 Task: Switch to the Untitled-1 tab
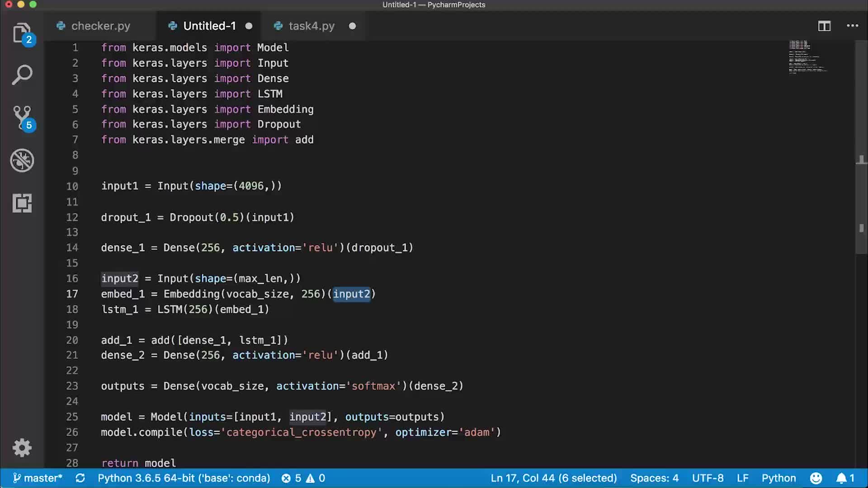[x=209, y=26]
